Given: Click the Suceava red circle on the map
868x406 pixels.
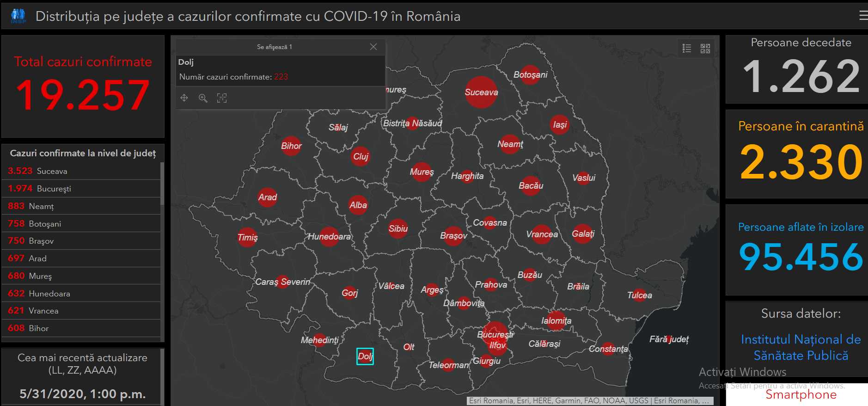Looking at the screenshot, I should [x=481, y=92].
